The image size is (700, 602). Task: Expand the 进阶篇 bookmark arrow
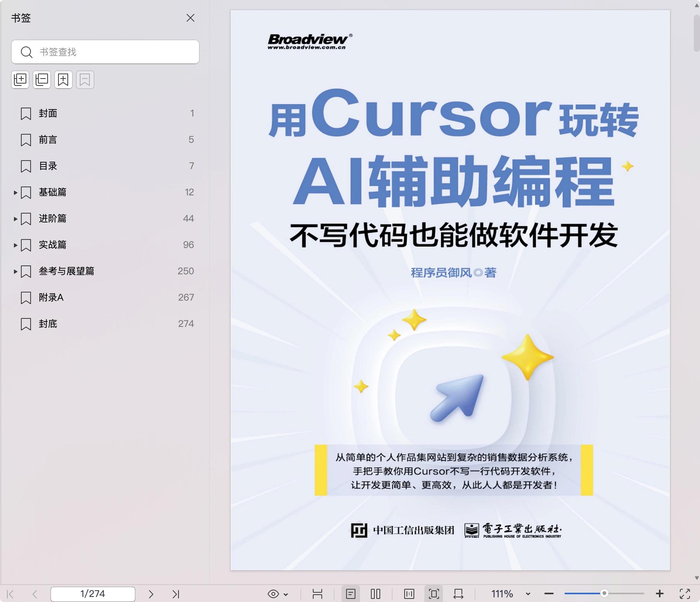tap(15, 219)
